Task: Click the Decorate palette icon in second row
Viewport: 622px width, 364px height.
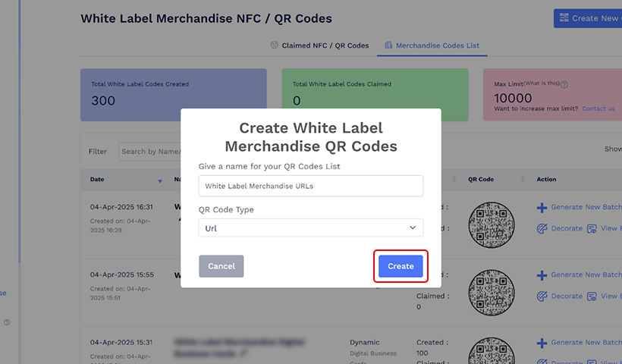Action: tap(542, 296)
